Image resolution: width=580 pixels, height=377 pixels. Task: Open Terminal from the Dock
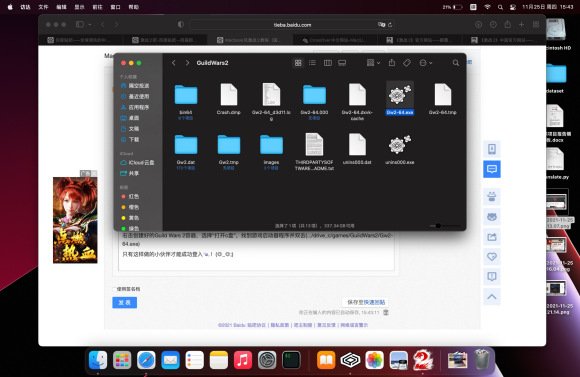pos(291,360)
